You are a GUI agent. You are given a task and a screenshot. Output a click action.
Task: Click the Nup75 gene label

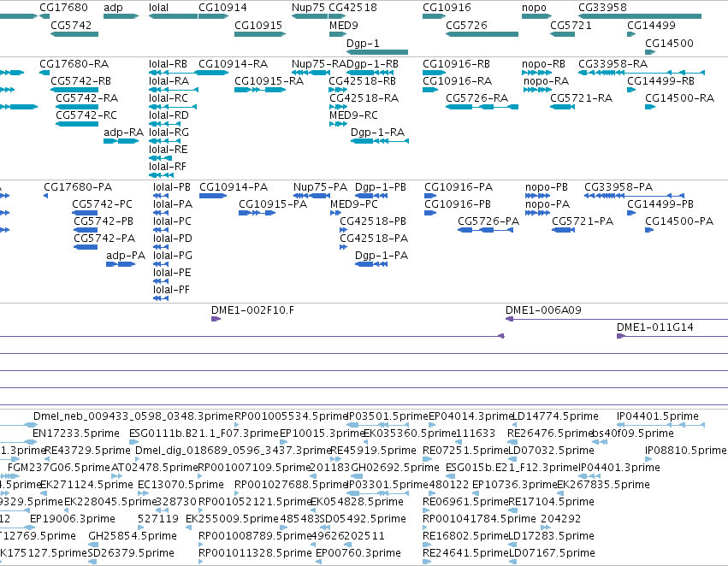coord(308,8)
